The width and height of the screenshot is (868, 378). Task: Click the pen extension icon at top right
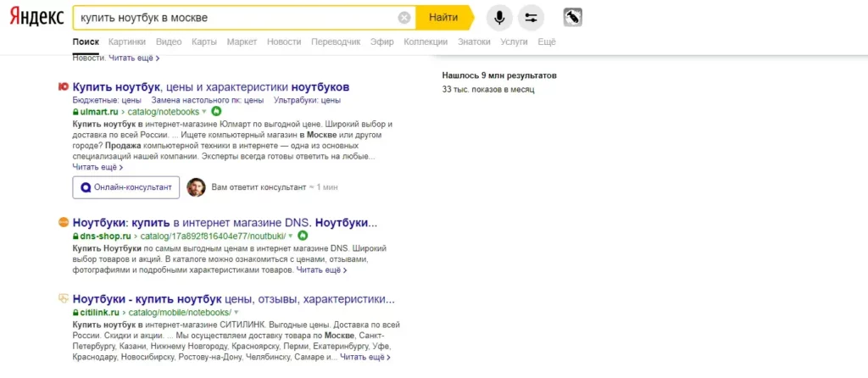pyautogui.click(x=572, y=17)
